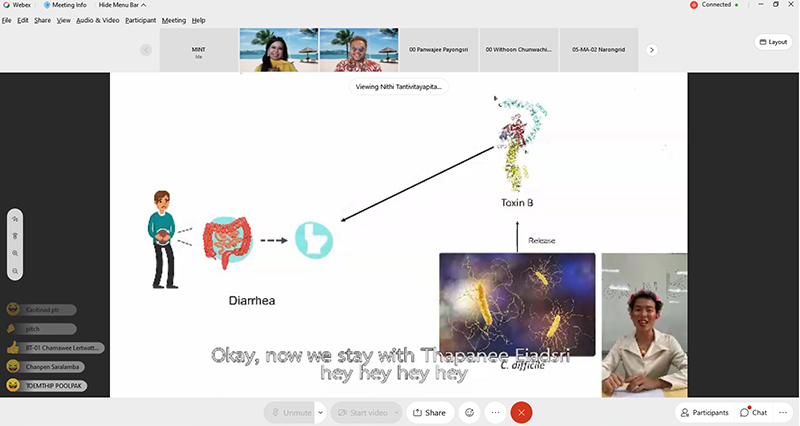The width and height of the screenshot is (800, 426).
Task: Open audio options arrow beside Unmute
Action: coord(320,412)
